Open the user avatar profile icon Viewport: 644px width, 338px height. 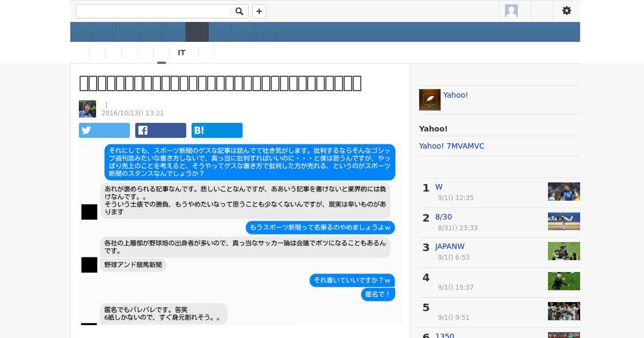(511, 11)
